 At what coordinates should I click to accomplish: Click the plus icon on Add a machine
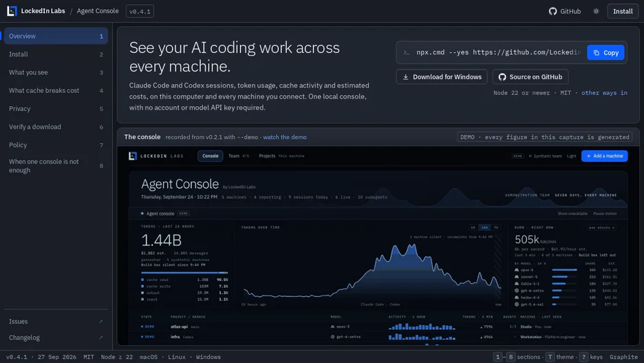pos(588,156)
